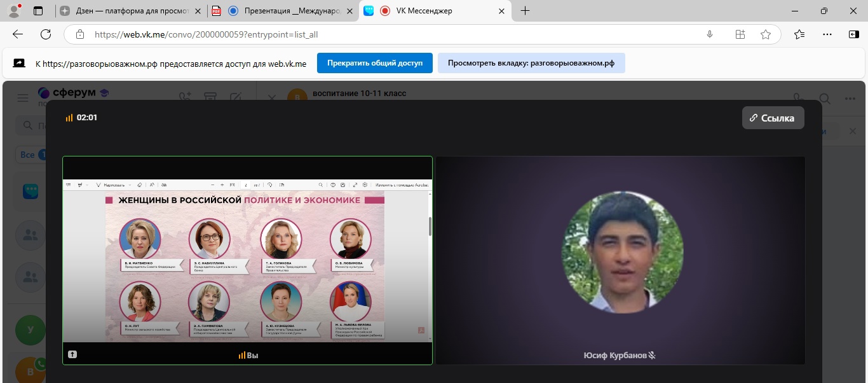Open Edge Settings and more menu

coord(827,34)
